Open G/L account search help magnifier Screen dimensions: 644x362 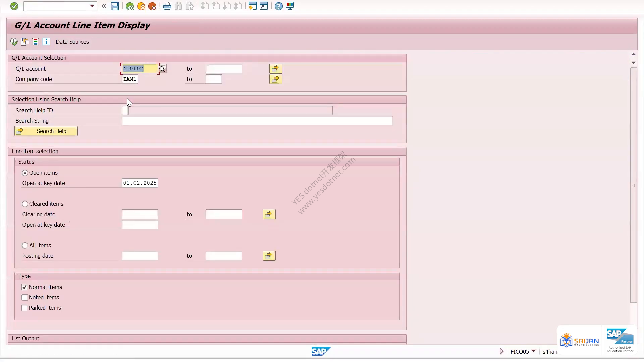click(162, 69)
